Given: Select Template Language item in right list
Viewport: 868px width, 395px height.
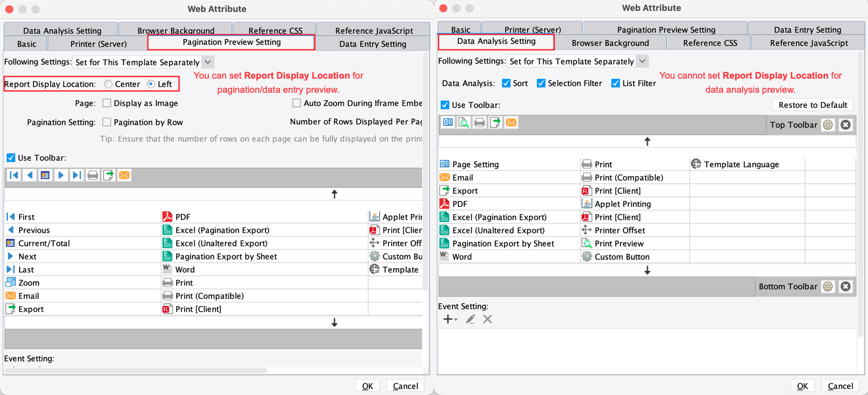Looking at the screenshot, I should (x=747, y=164).
